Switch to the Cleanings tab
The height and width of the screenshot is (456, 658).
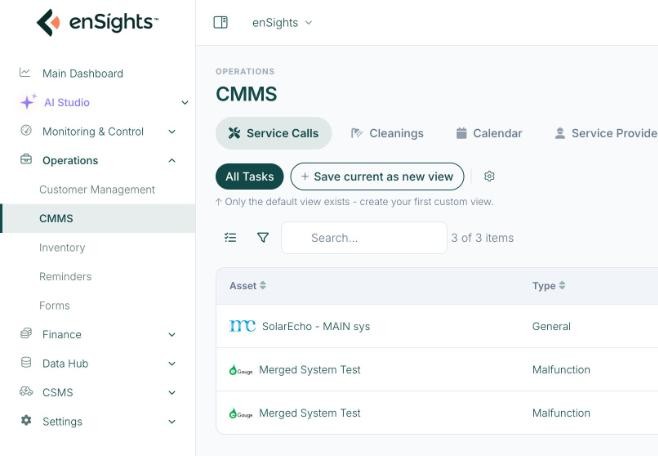(x=387, y=133)
